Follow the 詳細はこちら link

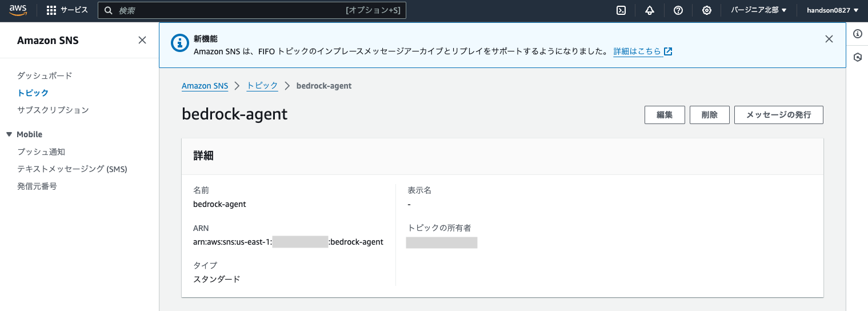[638, 51]
